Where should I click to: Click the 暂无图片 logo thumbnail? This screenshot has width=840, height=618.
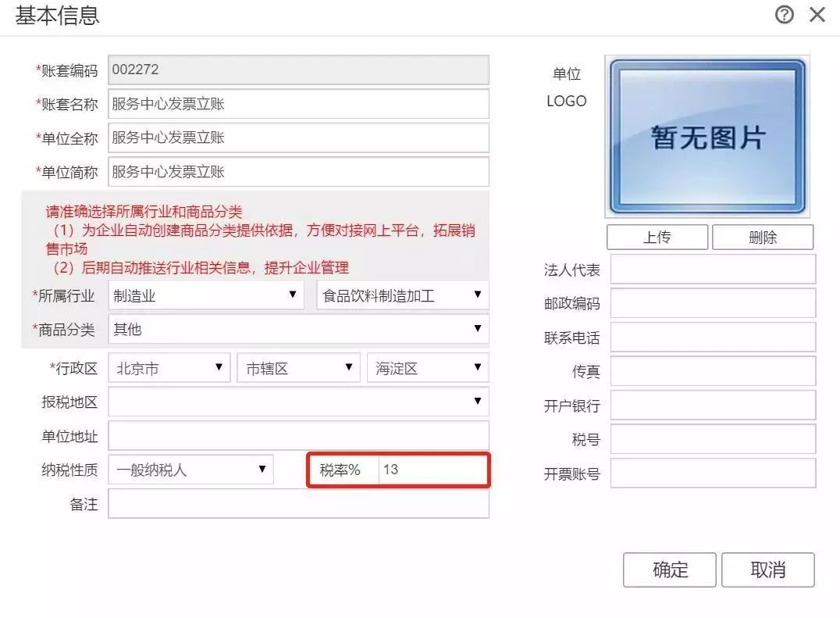(x=707, y=137)
